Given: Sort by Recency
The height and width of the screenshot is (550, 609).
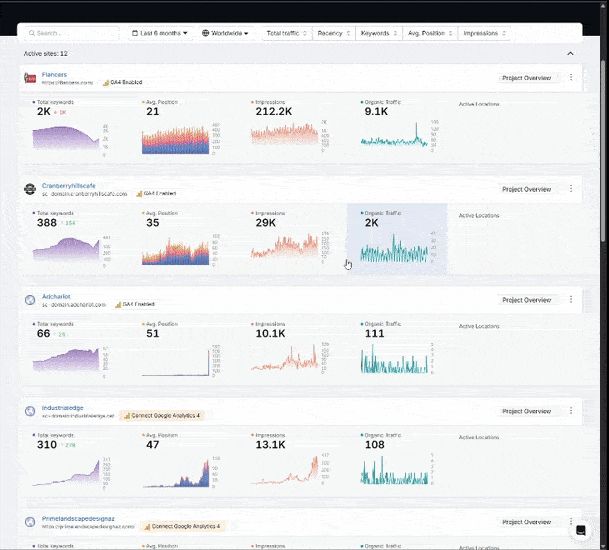Looking at the screenshot, I should [x=334, y=33].
